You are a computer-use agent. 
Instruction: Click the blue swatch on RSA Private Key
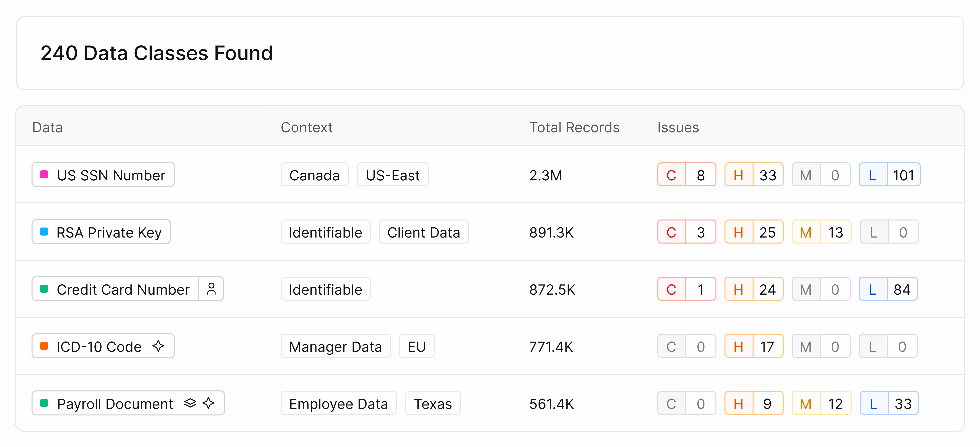pos(44,232)
